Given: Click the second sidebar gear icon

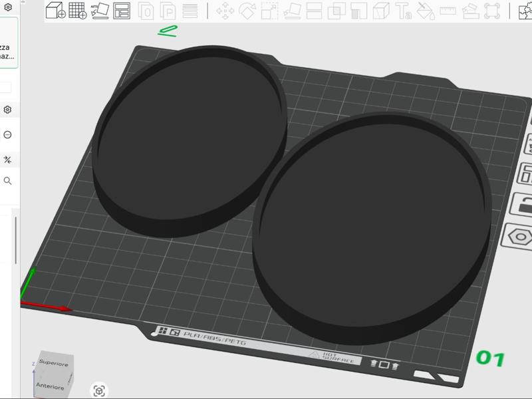Looking at the screenshot, I should click(x=7, y=110).
